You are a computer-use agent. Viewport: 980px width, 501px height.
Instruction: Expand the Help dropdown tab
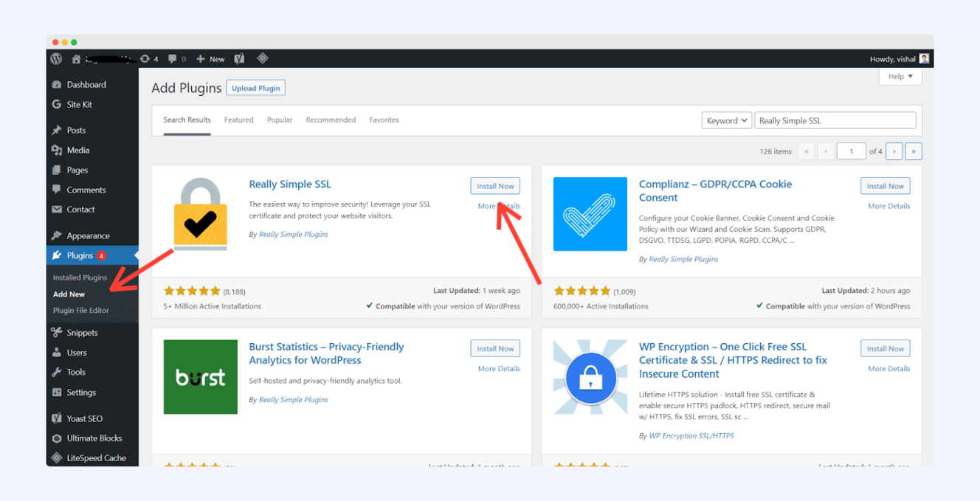900,76
